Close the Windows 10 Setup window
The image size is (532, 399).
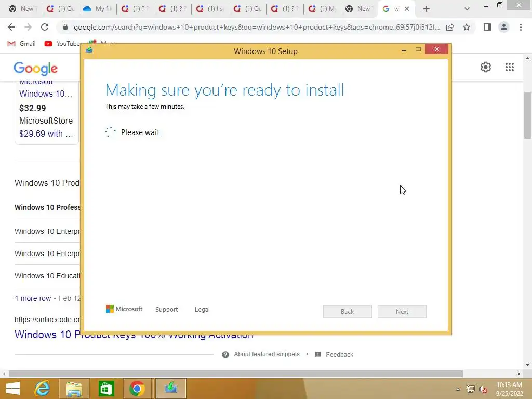[x=436, y=49]
